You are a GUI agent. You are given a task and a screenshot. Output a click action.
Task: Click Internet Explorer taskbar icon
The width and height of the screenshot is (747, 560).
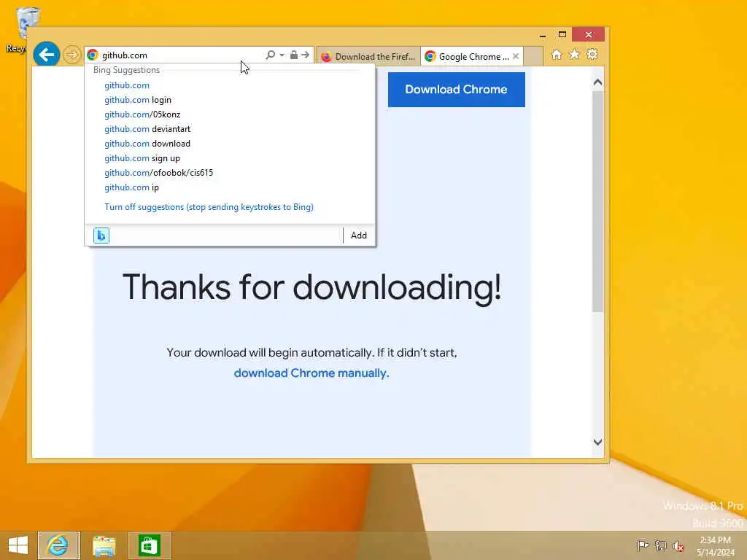57,545
